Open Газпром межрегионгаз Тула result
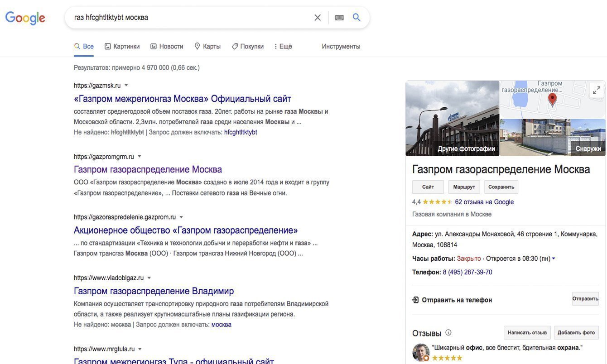Screen dimensions: 607x364 174,360
